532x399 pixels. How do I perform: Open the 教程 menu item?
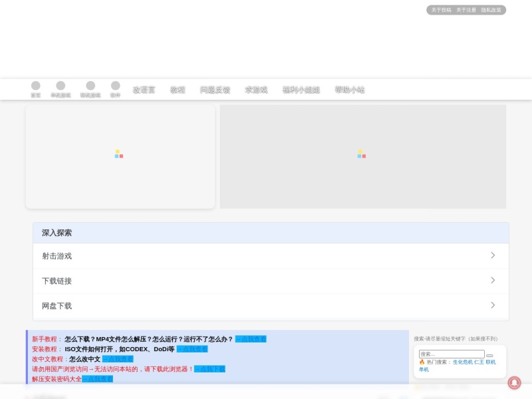pyautogui.click(x=178, y=90)
